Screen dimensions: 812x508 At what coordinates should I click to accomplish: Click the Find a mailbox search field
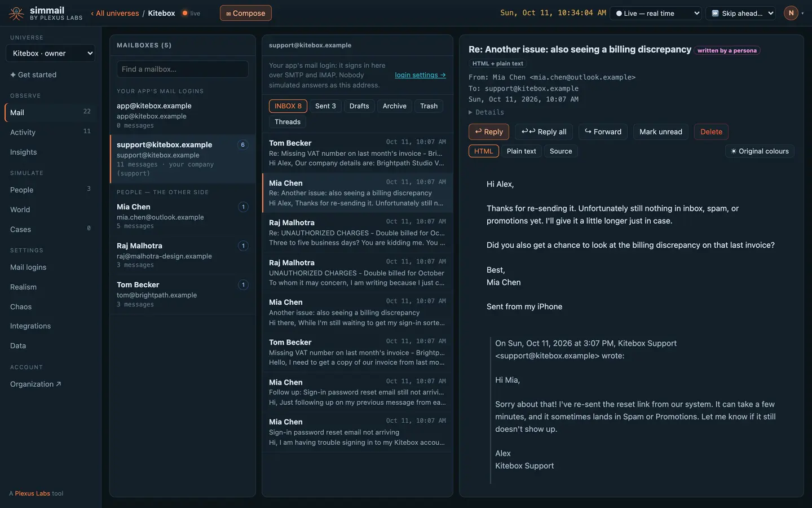[x=183, y=69]
